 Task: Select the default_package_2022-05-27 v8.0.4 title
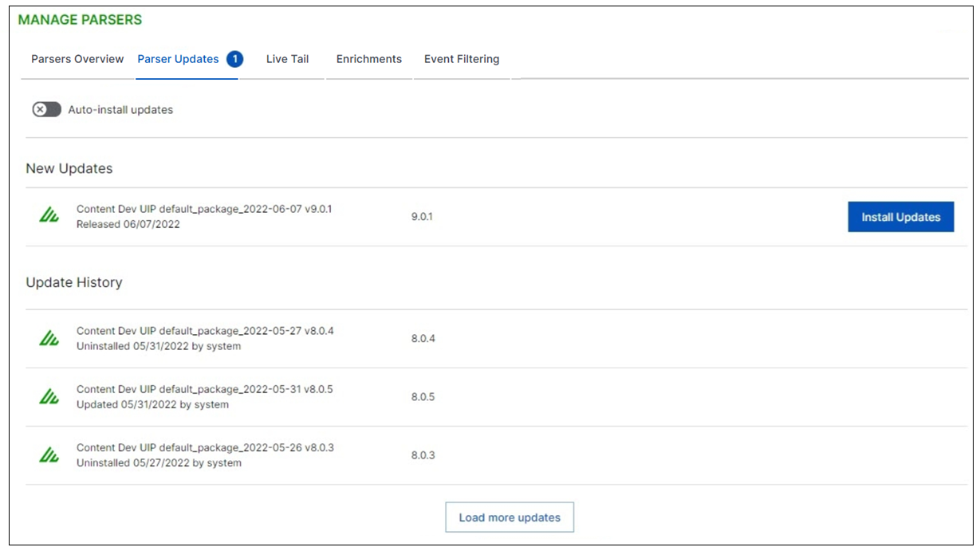coord(205,331)
